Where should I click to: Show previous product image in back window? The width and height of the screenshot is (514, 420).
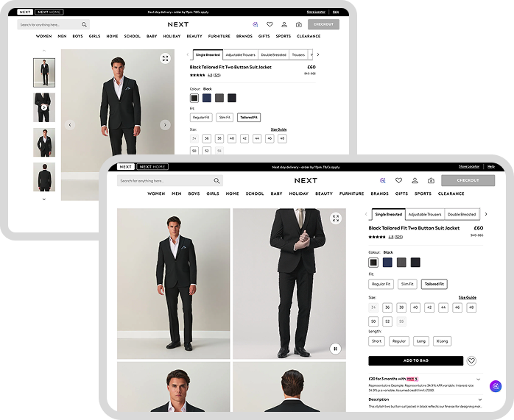(70, 125)
